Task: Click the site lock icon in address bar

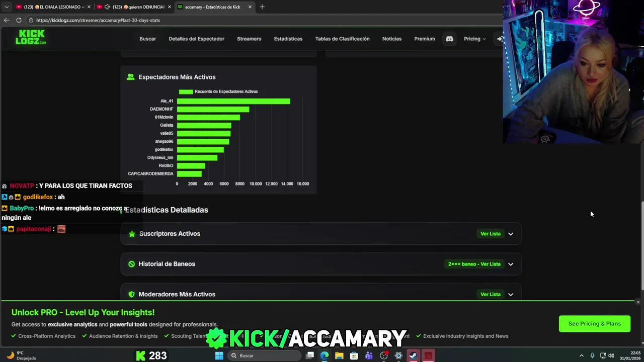Action: click(31, 20)
